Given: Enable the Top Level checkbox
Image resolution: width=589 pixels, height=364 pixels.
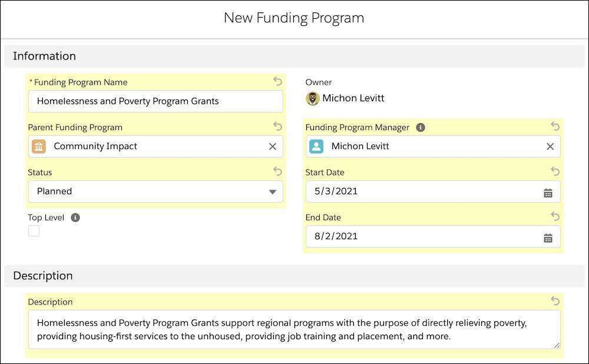Looking at the screenshot, I should pyautogui.click(x=34, y=231).
